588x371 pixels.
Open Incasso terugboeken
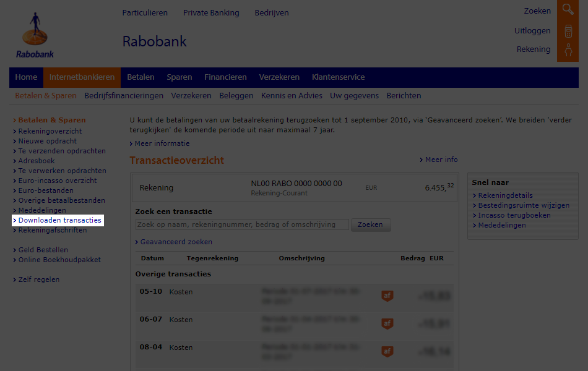[514, 215]
